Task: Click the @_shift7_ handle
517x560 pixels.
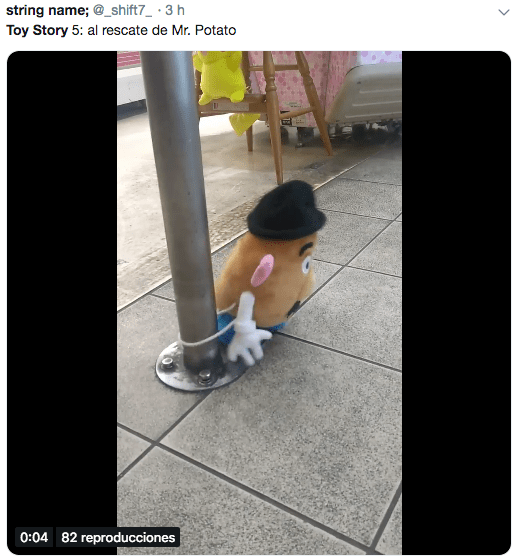Action: click(122, 10)
